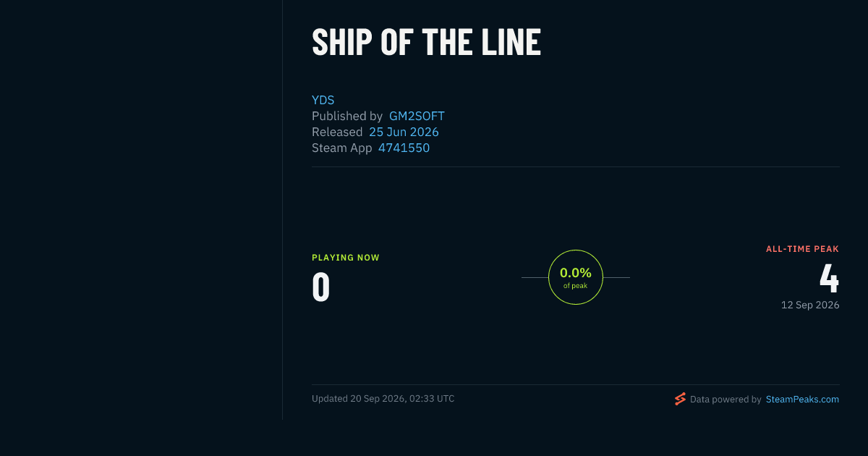Image resolution: width=868 pixels, height=456 pixels.
Task: Click the Released label
Action: click(x=337, y=132)
